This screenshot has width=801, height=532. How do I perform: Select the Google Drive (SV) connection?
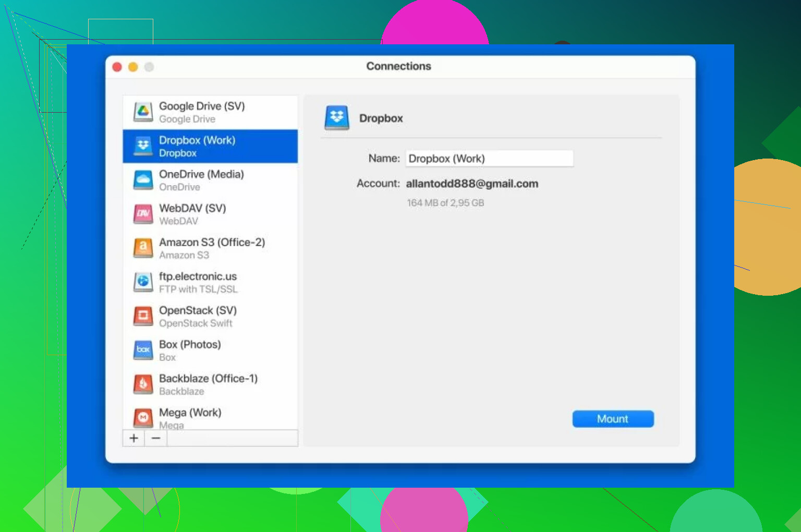[210, 112]
